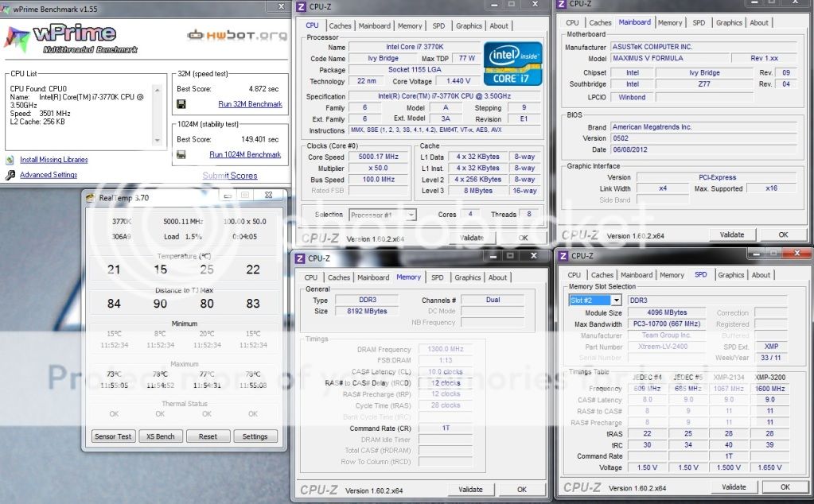This screenshot has height=504, width=814.
Task: Click OK in CPU-Z SPD window
Action: point(785,487)
